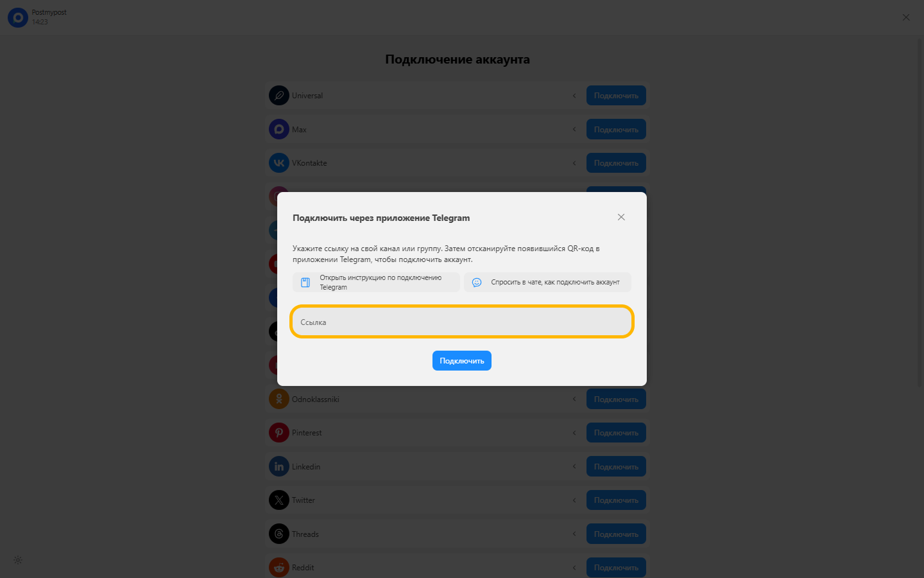This screenshot has height=578, width=924.
Task: Click Подключить button for Linkedin
Action: coord(616,467)
